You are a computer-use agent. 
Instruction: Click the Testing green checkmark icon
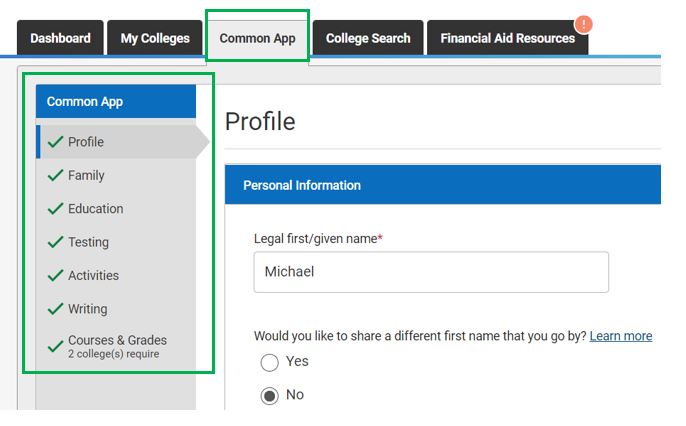click(55, 243)
